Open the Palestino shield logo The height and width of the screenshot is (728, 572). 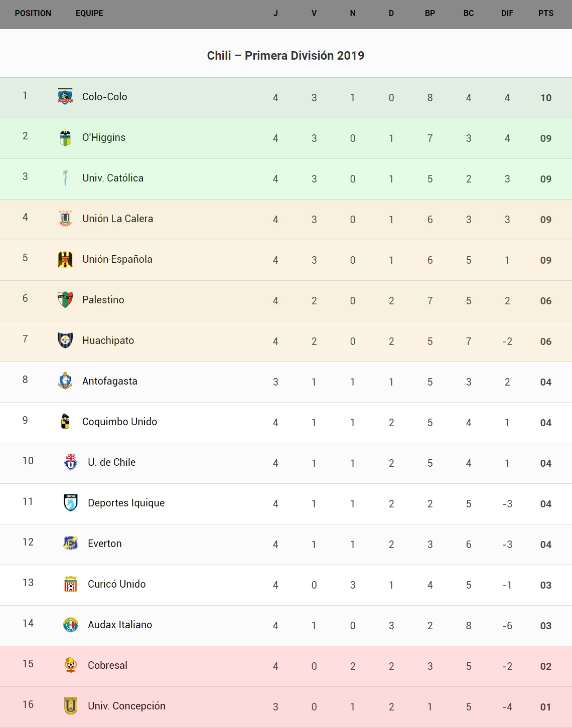(65, 300)
